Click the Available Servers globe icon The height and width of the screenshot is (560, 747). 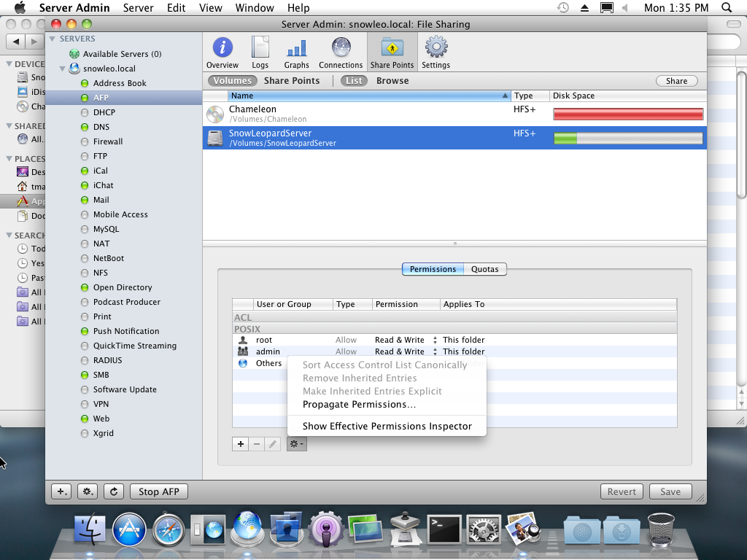click(74, 54)
